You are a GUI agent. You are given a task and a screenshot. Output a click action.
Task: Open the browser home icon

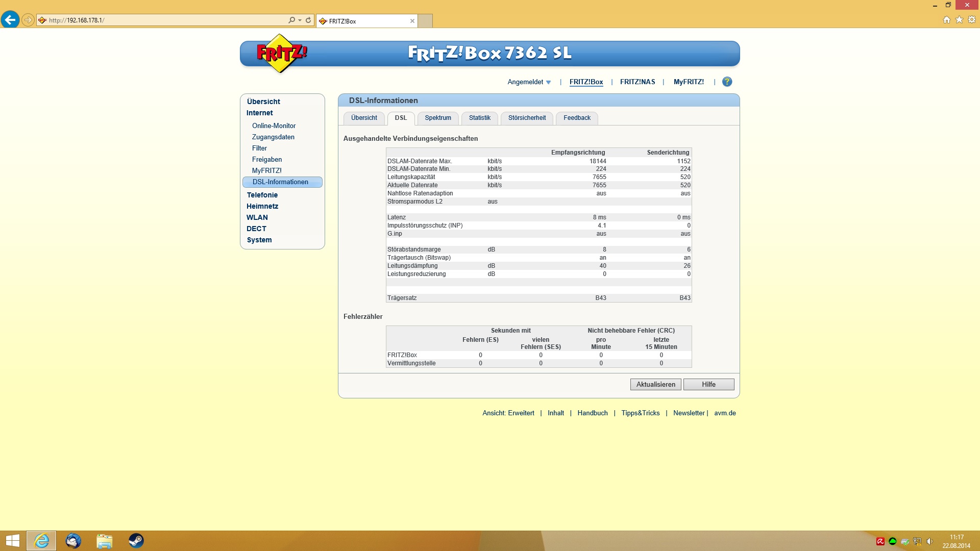pyautogui.click(x=946, y=20)
